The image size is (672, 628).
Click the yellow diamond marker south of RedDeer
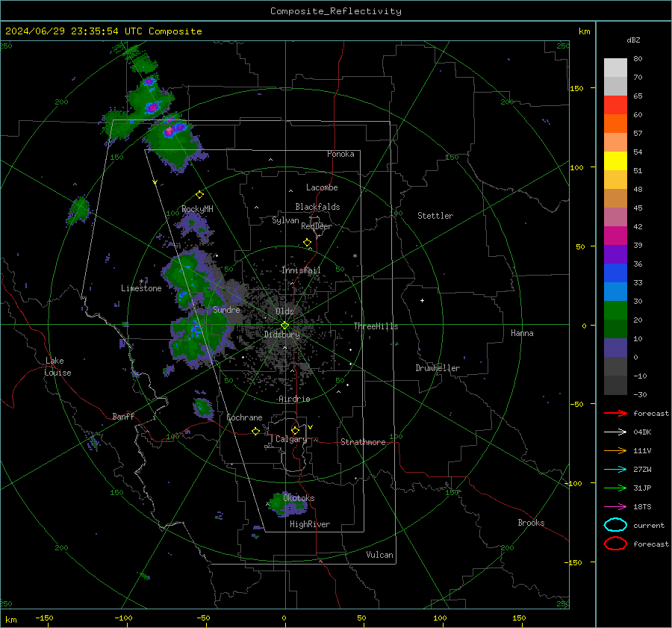pos(307,243)
